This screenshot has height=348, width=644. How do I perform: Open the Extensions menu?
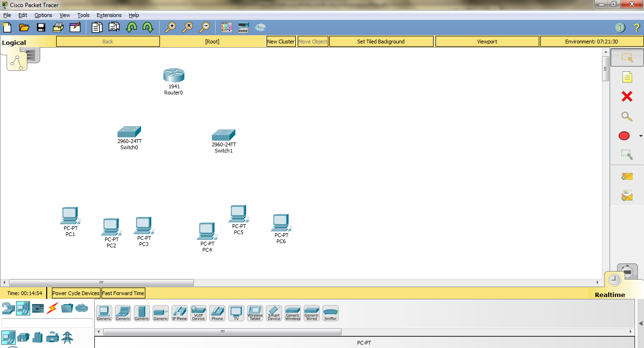coord(109,15)
